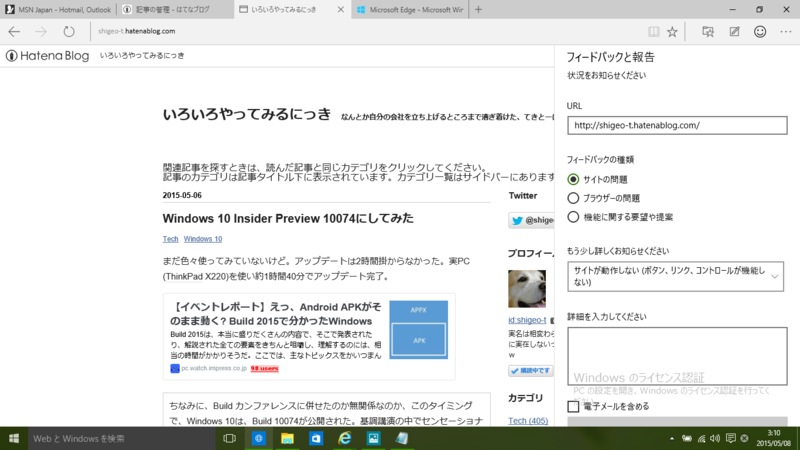Image resolution: width=800 pixels, height=450 pixels.
Task: Select サイトの問題 radio button
Action: tap(573, 180)
